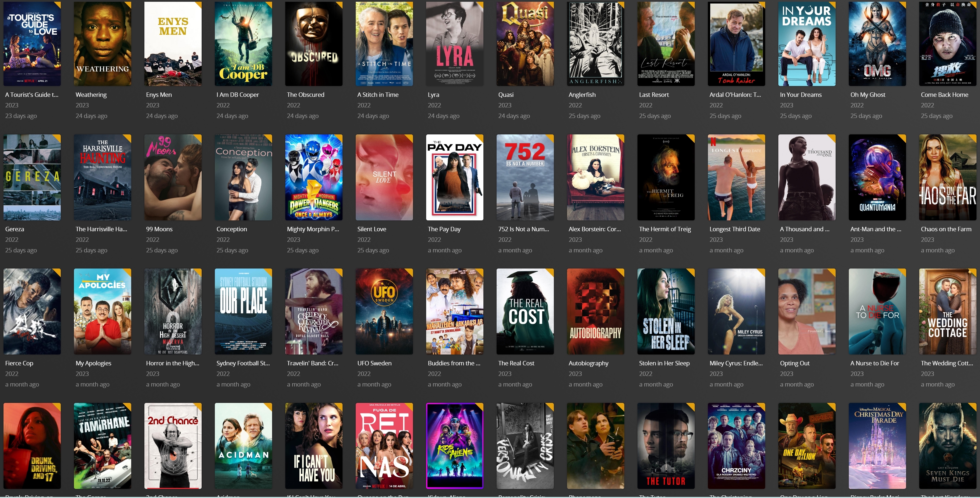Open the Anglerfish black-and-white poster
Viewport: 980px width, 498px height.
click(596, 43)
